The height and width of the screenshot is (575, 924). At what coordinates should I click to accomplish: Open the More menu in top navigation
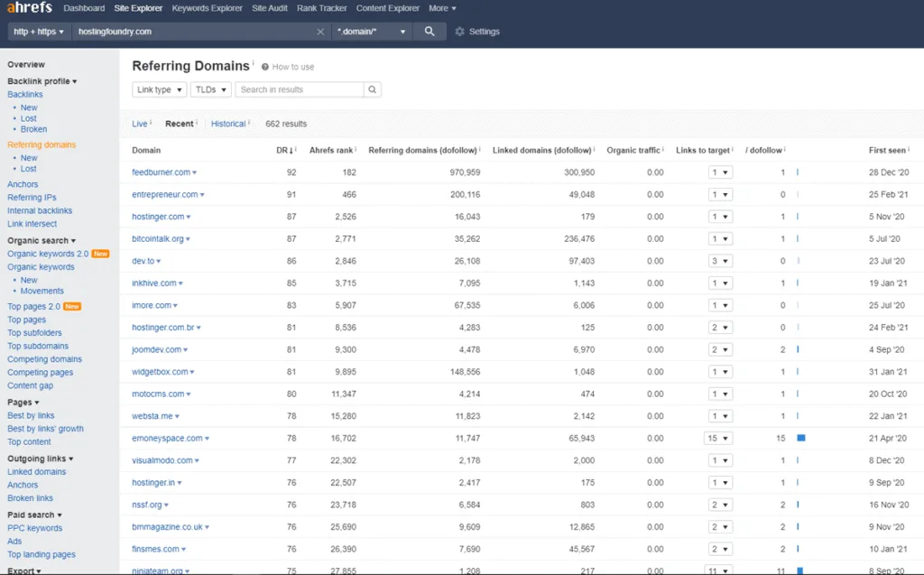(442, 8)
